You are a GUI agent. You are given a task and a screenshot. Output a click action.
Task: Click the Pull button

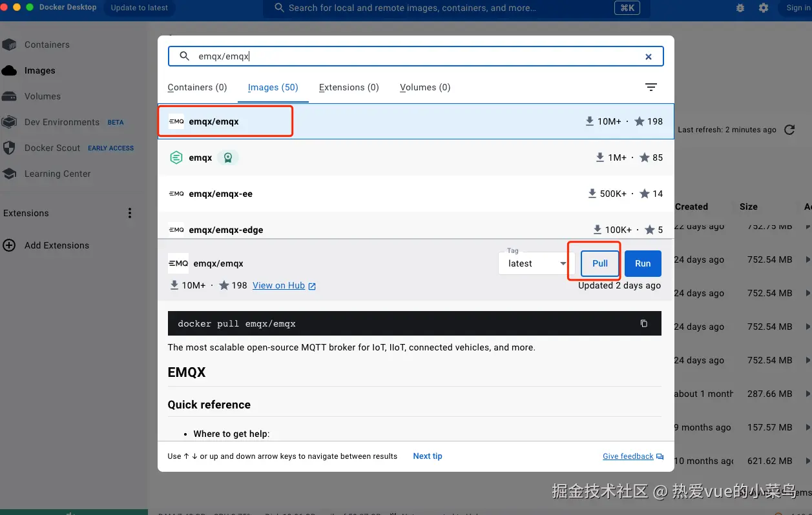tap(600, 263)
